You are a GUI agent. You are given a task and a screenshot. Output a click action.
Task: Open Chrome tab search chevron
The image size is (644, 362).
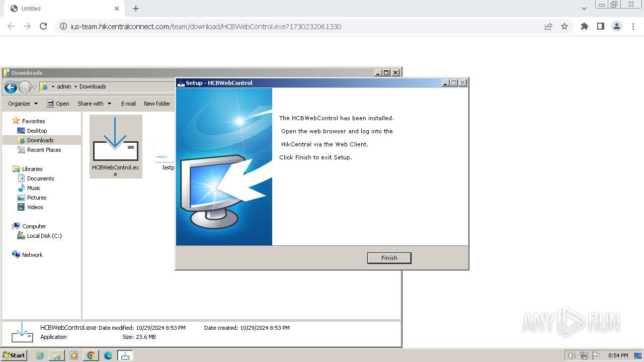point(584,9)
